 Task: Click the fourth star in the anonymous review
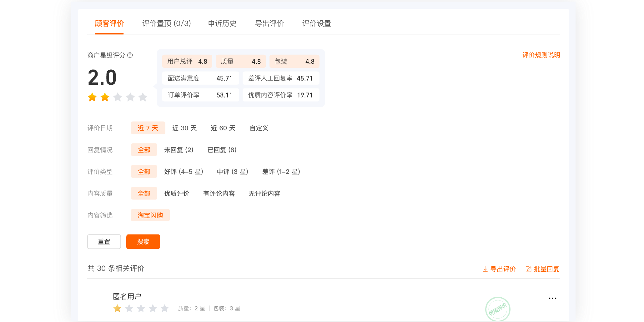pos(153,308)
